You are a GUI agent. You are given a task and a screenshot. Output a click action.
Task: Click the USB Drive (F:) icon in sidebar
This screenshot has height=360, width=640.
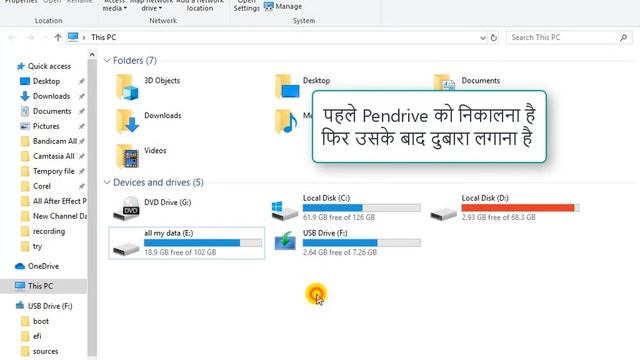[20, 306]
